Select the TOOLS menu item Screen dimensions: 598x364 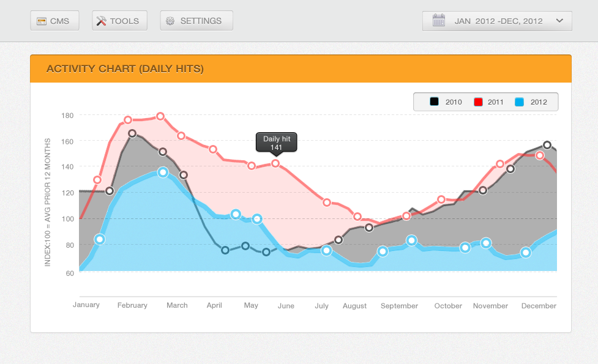pos(119,20)
